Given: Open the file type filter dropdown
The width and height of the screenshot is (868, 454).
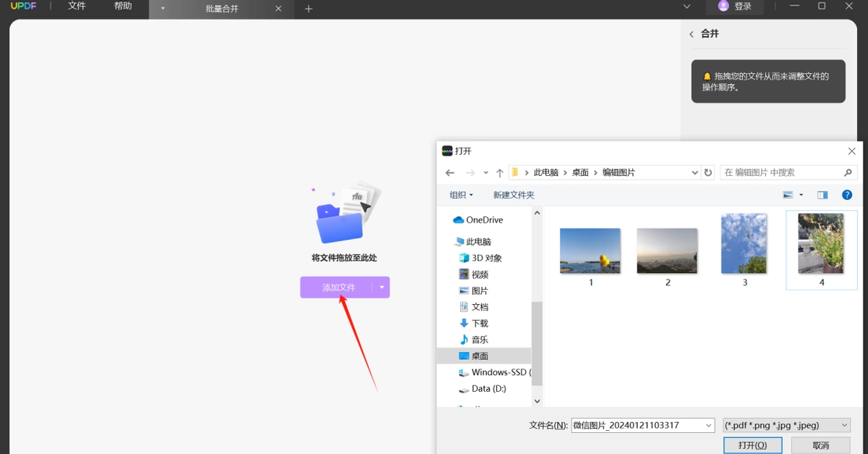Looking at the screenshot, I should tap(787, 425).
